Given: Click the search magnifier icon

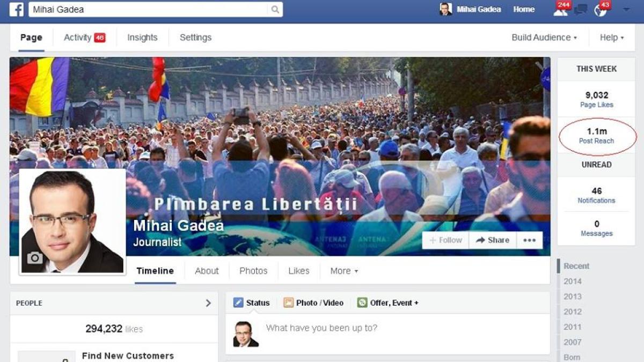Looking at the screenshot, I should pyautogui.click(x=275, y=10).
